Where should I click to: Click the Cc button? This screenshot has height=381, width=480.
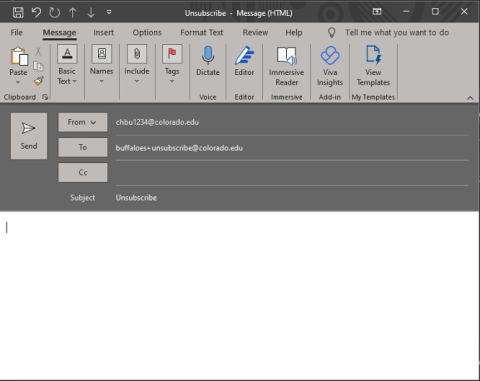83,172
